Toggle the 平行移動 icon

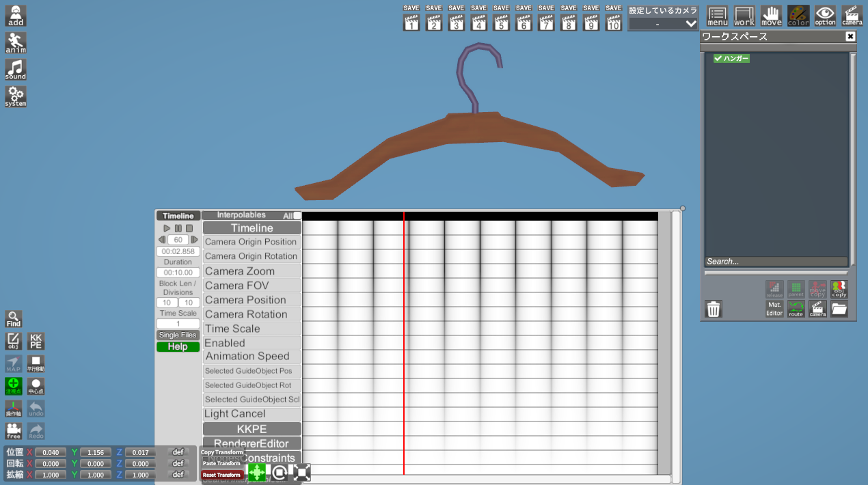pos(36,364)
